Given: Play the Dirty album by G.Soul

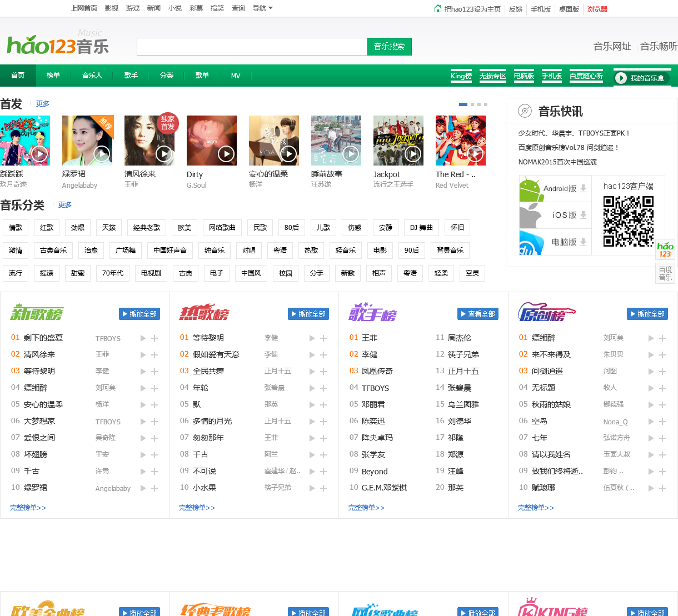Looking at the screenshot, I should 226,153.
